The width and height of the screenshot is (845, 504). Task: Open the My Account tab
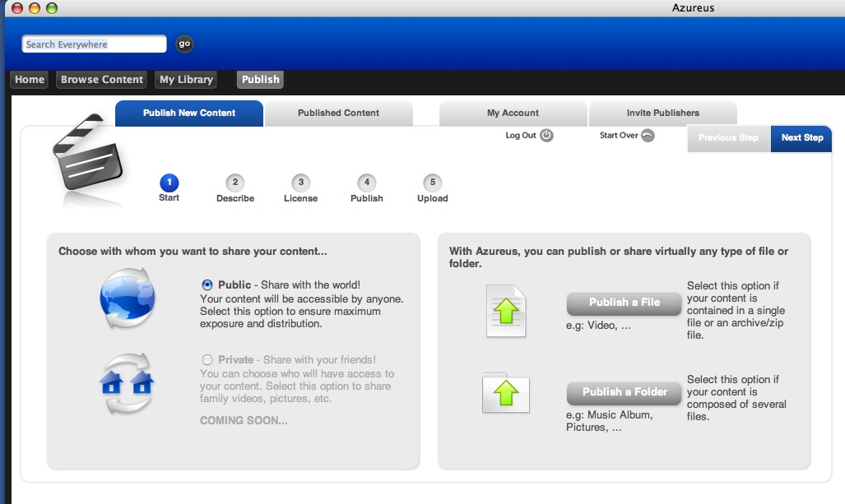pyautogui.click(x=513, y=113)
